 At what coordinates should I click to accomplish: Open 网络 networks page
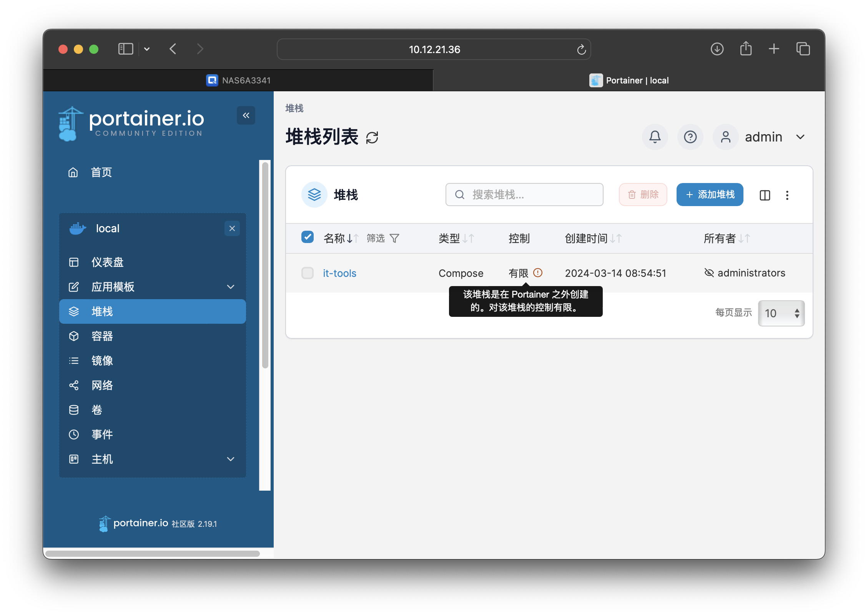pyautogui.click(x=153, y=385)
